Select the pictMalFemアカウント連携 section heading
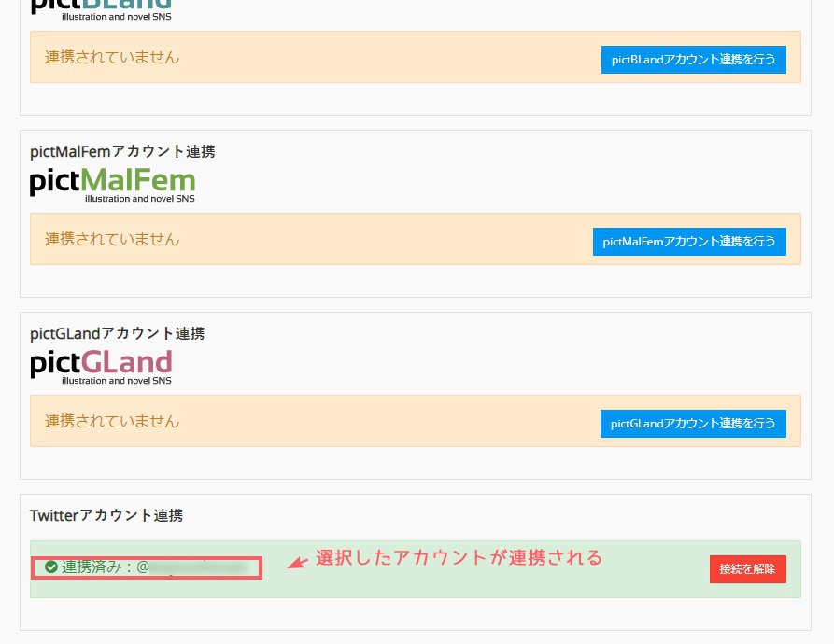Viewport: 834px width, 644px height. tap(122, 151)
